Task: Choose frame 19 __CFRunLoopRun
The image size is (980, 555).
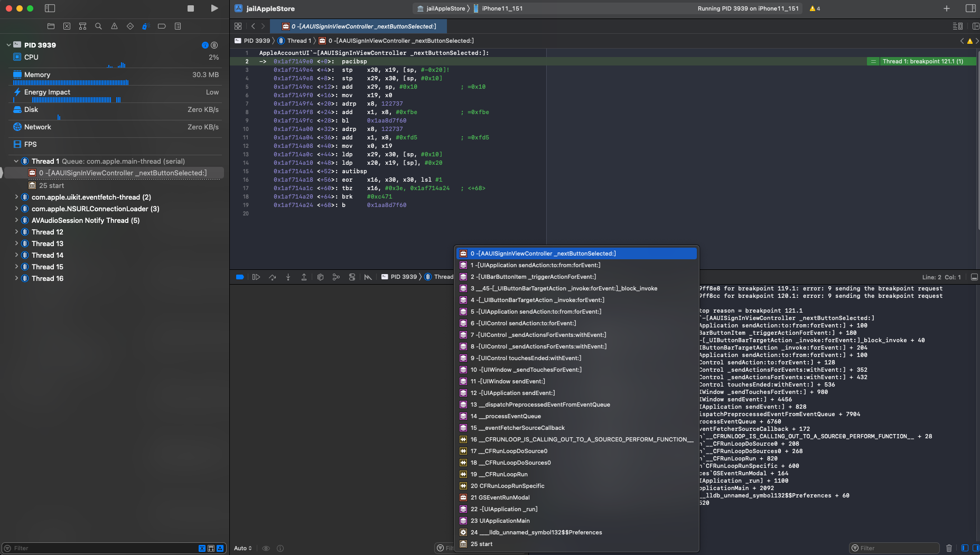Action: [576, 474]
